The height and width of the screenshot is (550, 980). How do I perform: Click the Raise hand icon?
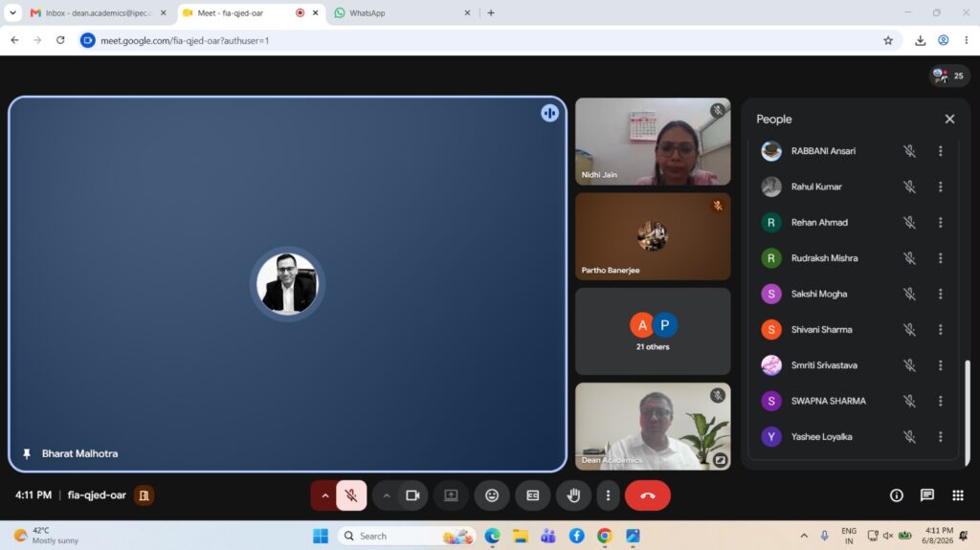click(x=573, y=495)
